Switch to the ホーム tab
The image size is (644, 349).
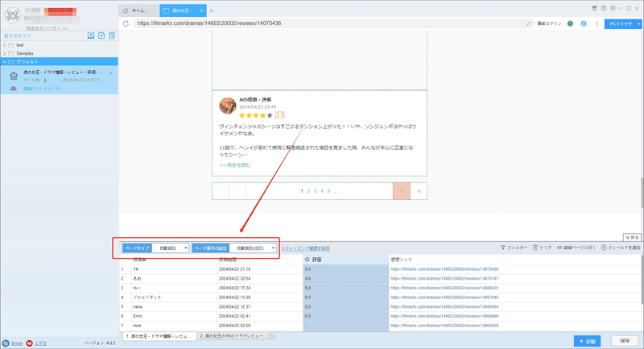point(138,10)
